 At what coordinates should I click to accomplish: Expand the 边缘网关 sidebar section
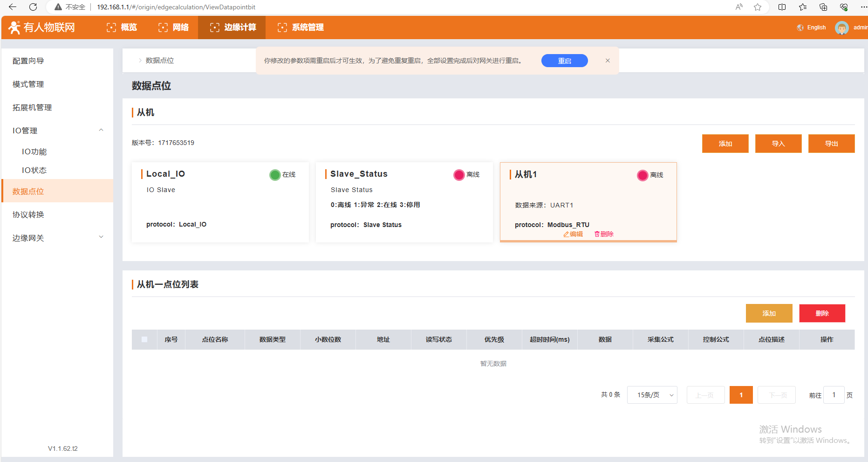click(x=101, y=237)
